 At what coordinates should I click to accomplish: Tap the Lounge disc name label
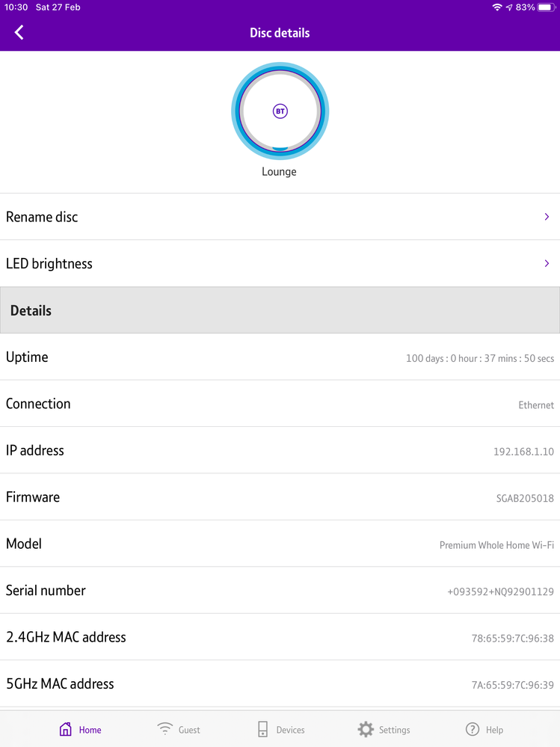pyautogui.click(x=279, y=171)
